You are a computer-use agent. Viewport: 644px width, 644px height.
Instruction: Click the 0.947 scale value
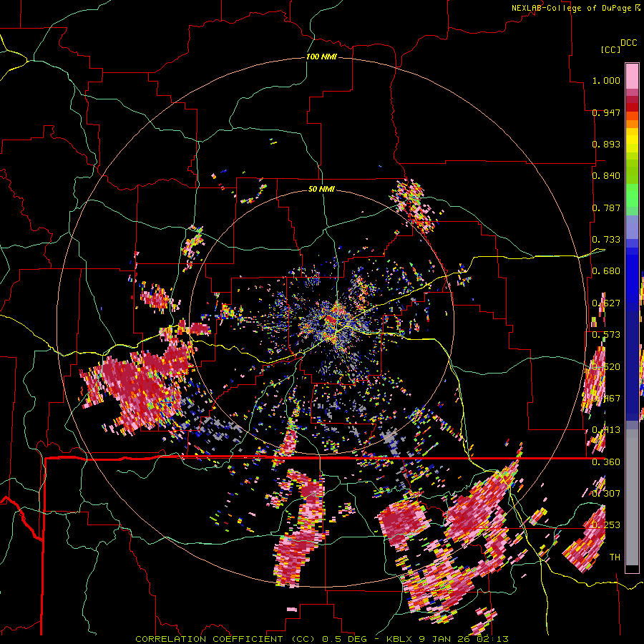click(x=606, y=112)
